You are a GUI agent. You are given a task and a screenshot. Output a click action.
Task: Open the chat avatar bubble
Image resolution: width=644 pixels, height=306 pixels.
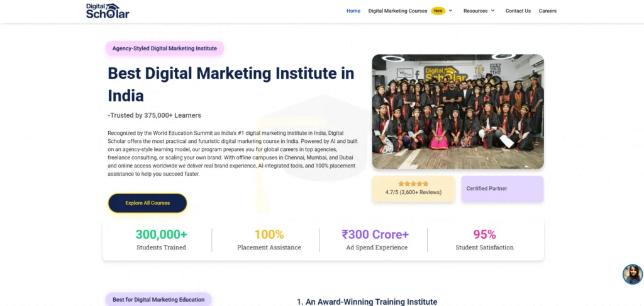633,275
